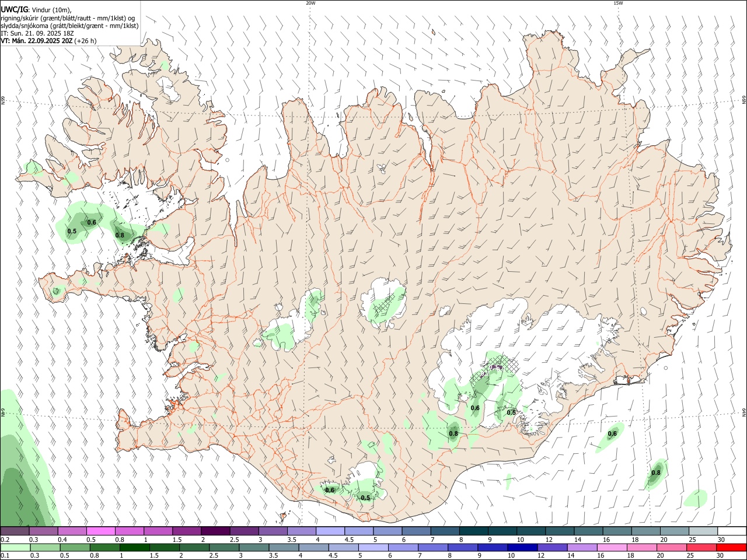Choose the deep blue 10 mm rain swatch
747x560 pixels.
pyautogui.click(x=522, y=547)
